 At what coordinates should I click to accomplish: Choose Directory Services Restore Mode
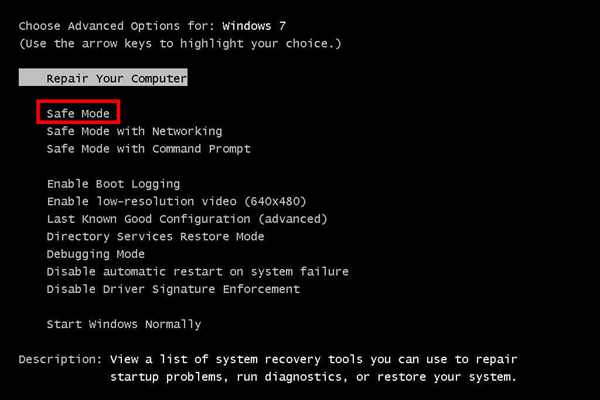coord(155,237)
